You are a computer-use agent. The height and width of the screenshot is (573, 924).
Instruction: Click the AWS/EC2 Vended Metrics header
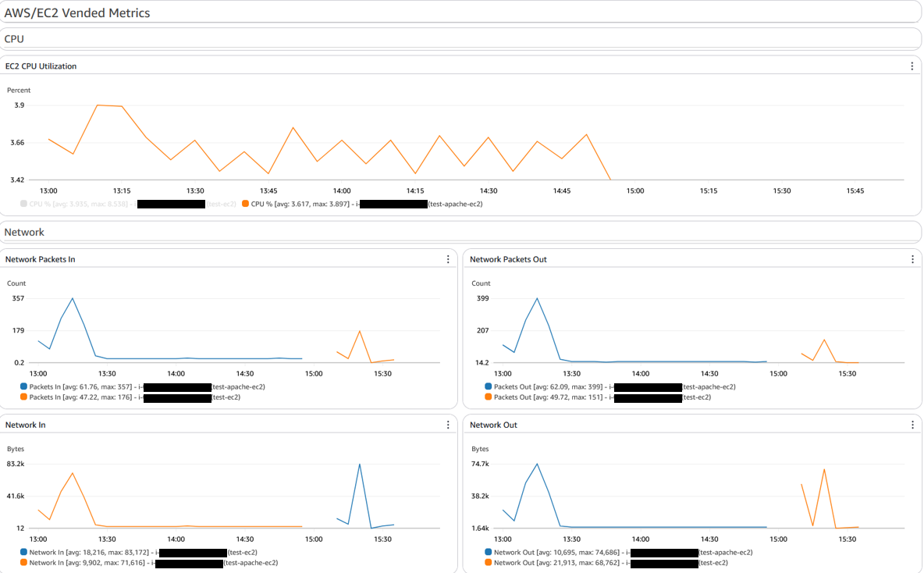tap(77, 13)
